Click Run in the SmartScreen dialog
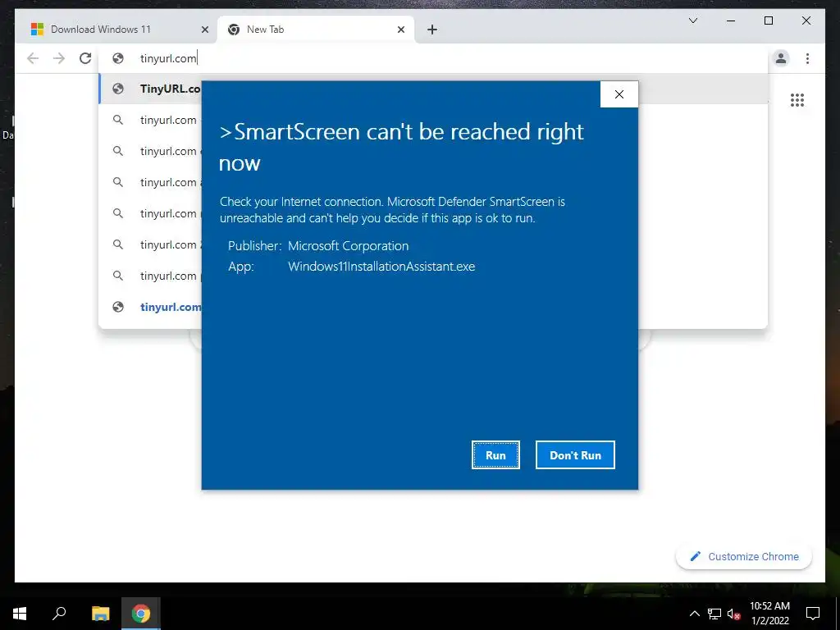Screen dimensions: 840x630 [x=495, y=454]
